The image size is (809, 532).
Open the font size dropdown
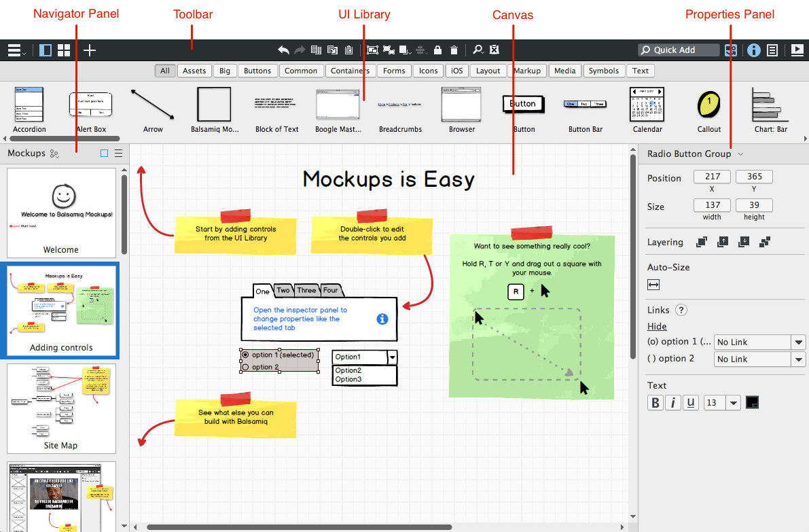(733, 402)
